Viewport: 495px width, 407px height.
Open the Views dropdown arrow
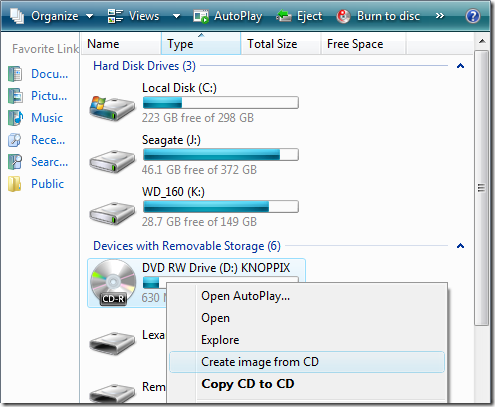coord(176,16)
